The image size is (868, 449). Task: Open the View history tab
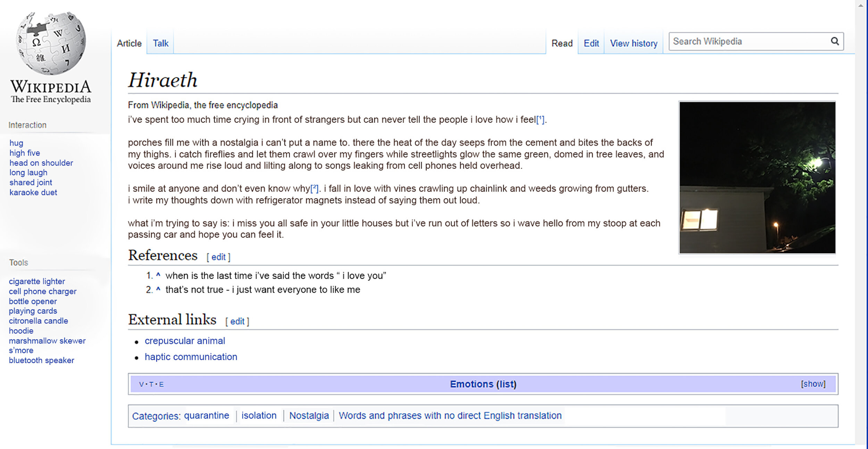click(x=634, y=43)
